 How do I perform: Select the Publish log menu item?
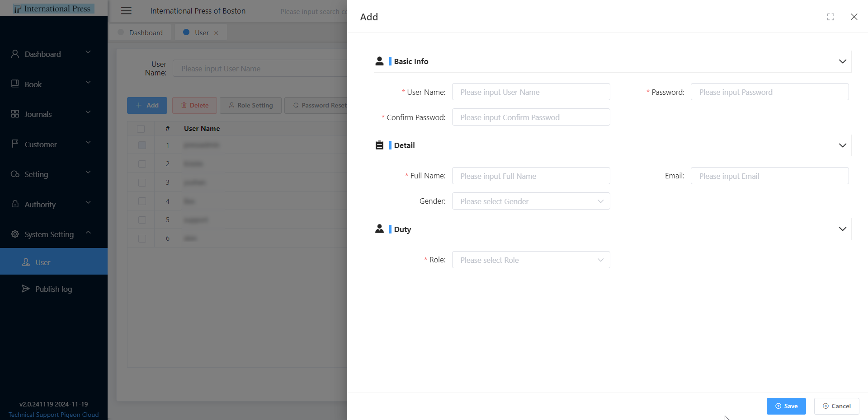point(54,289)
